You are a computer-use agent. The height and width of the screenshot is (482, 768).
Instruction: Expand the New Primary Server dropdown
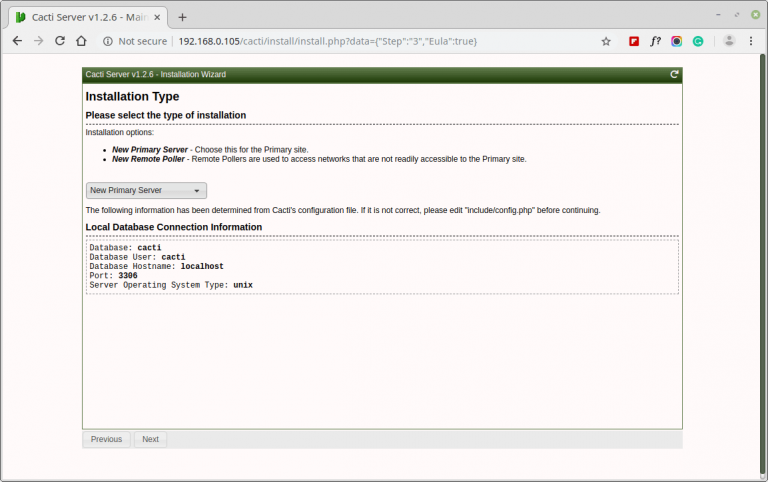(x=146, y=190)
